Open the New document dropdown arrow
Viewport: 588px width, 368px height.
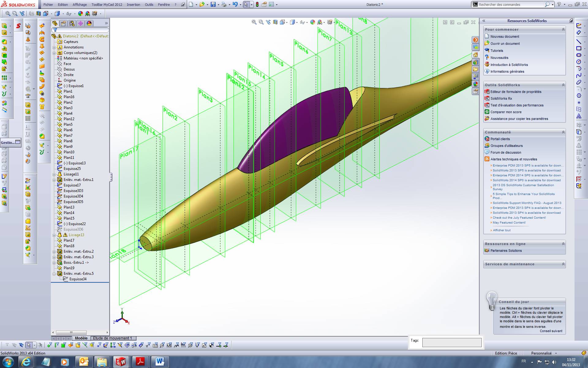(196, 5)
